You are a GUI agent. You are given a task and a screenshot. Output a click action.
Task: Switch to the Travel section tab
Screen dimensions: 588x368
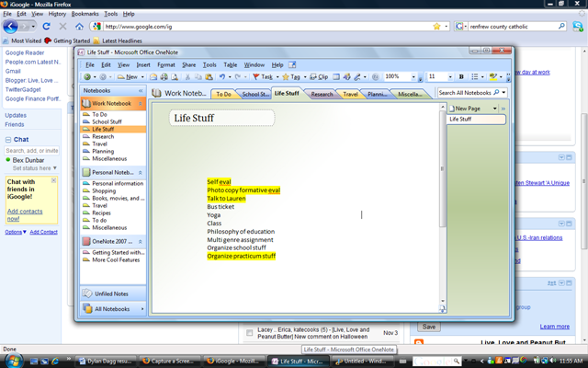[x=350, y=94]
